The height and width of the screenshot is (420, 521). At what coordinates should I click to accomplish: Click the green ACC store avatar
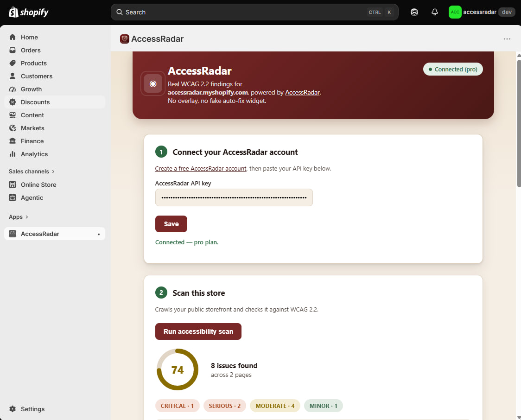click(455, 12)
